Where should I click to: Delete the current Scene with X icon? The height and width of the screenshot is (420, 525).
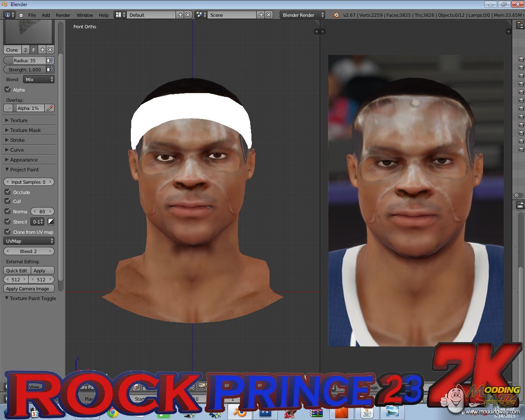(x=269, y=15)
